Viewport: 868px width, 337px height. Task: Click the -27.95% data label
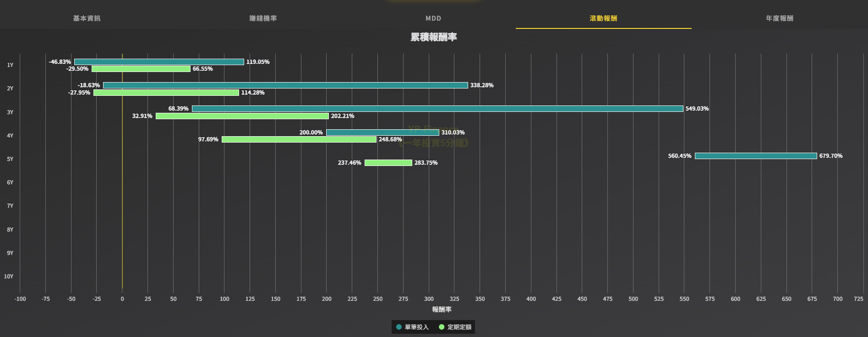click(79, 93)
